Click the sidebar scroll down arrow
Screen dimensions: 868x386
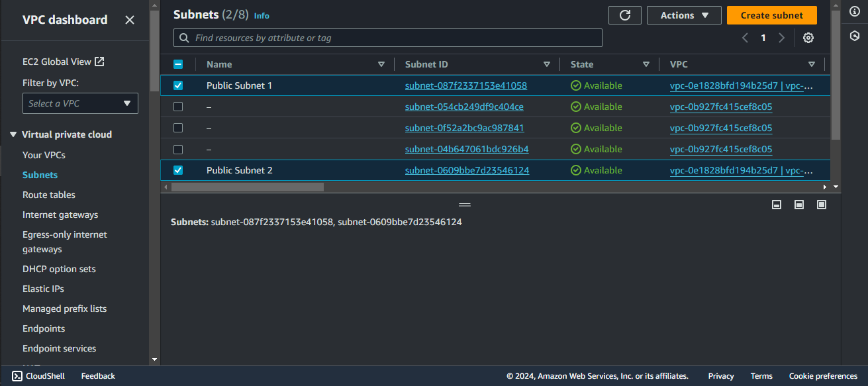click(x=154, y=360)
